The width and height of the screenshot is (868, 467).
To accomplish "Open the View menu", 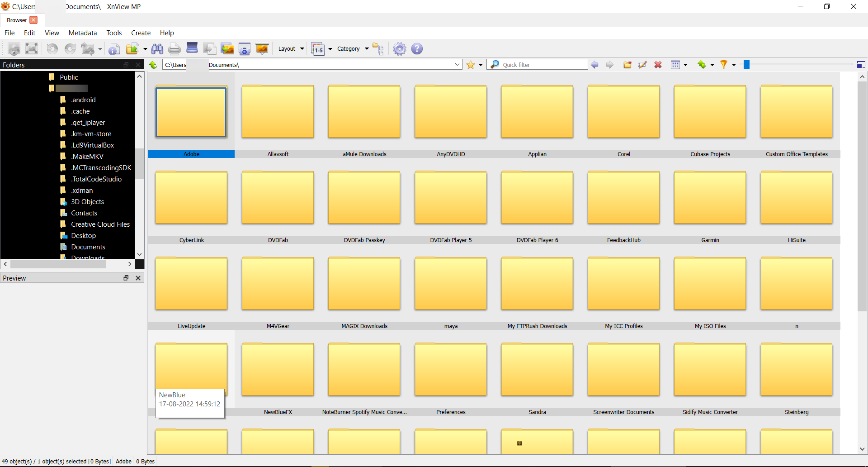I will click(52, 33).
